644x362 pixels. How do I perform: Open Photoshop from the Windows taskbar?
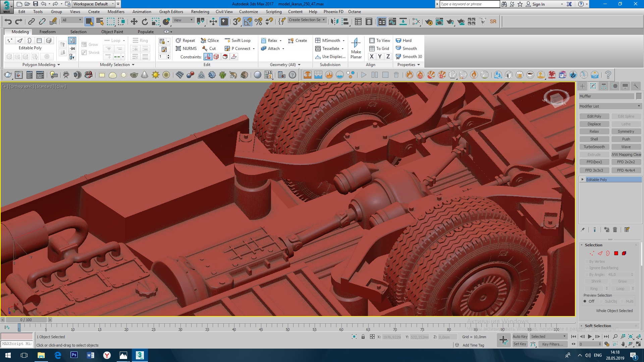click(74, 355)
